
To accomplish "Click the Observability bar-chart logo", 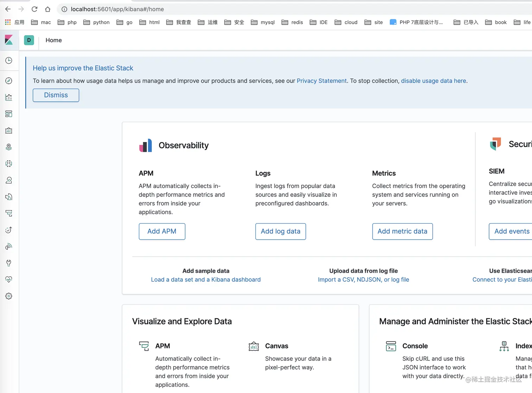I will 146,145.
